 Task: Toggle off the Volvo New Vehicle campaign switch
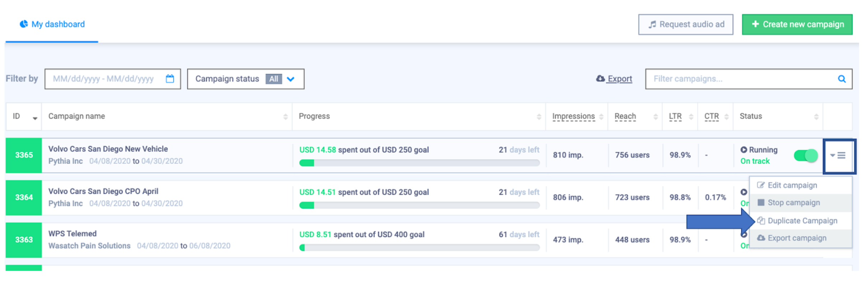point(806,156)
